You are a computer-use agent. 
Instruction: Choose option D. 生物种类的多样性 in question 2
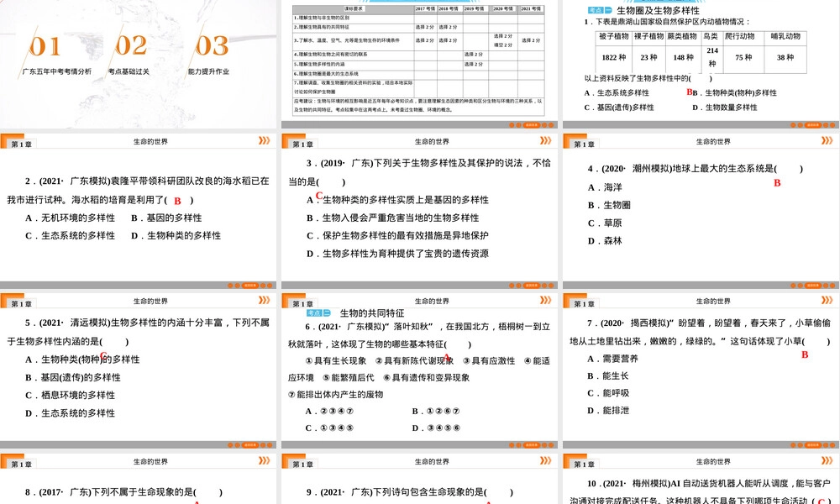pos(176,236)
